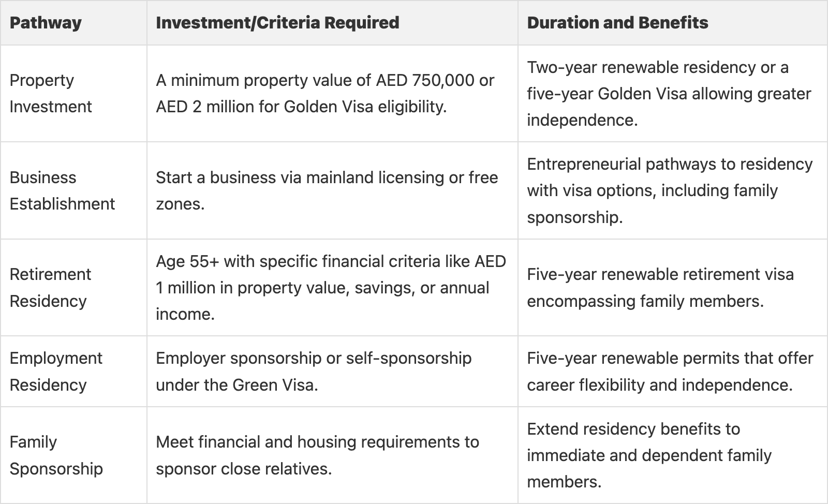
Task: Select the Property Investment pathway cell
Action: coord(51,93)
